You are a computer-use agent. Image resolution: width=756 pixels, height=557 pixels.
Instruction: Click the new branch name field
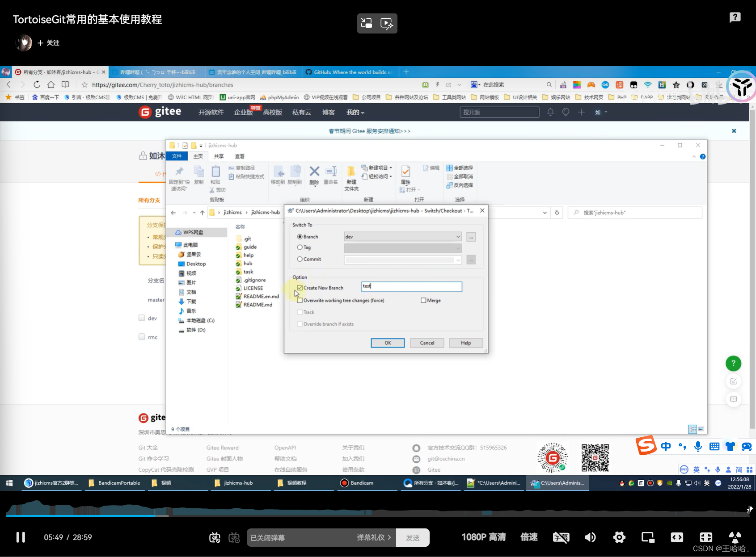[x=412, y=286]
